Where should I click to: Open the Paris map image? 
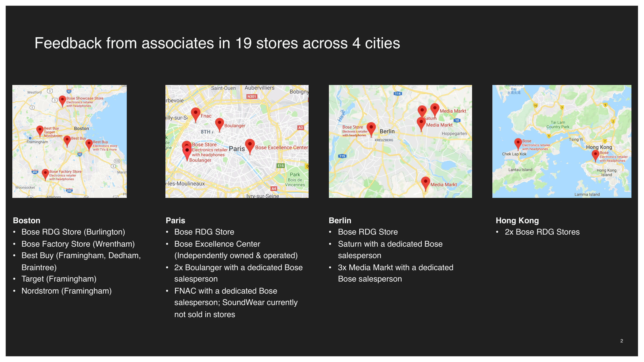tap(237, 141)
